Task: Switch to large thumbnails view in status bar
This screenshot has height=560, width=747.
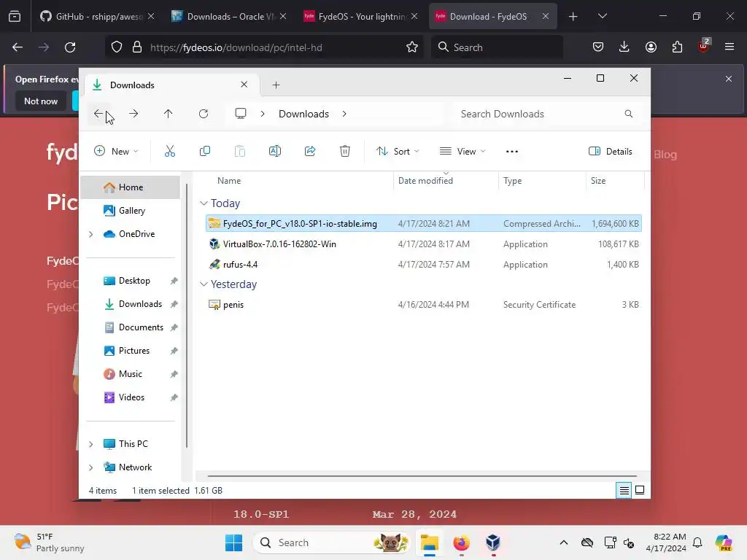Action: click(x=640, y=491)
